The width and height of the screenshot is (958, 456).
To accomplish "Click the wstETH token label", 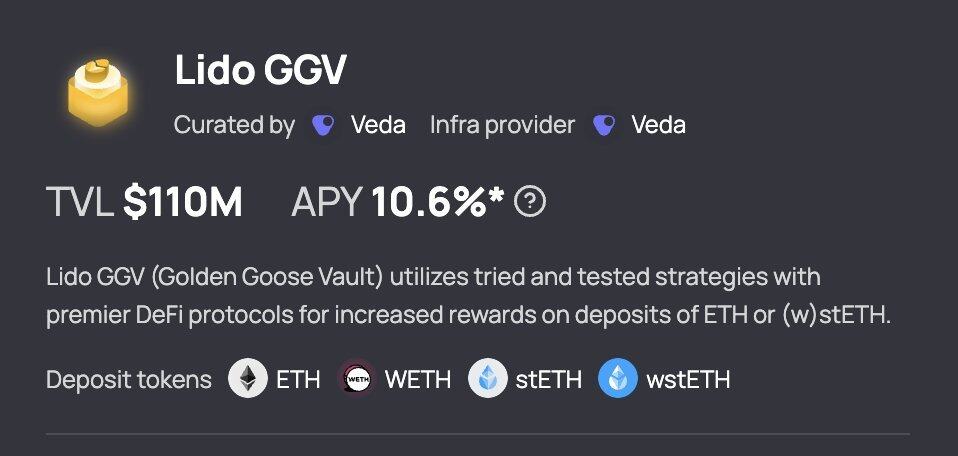I will pos(688,380).
